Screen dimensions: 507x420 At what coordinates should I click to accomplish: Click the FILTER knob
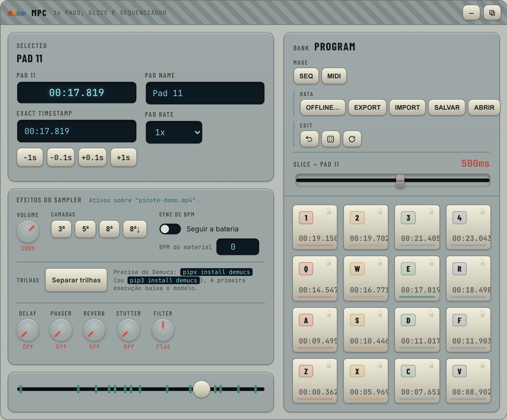click(163, 330)
